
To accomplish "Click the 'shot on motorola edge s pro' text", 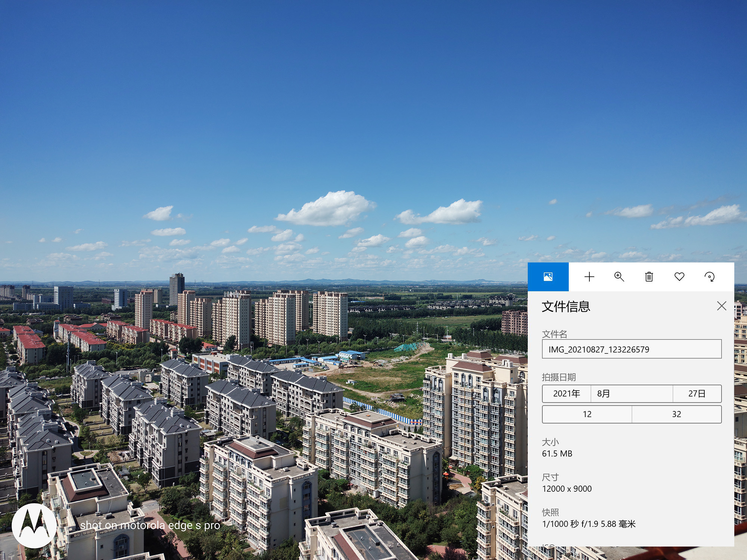I will (x=150, y=525).
